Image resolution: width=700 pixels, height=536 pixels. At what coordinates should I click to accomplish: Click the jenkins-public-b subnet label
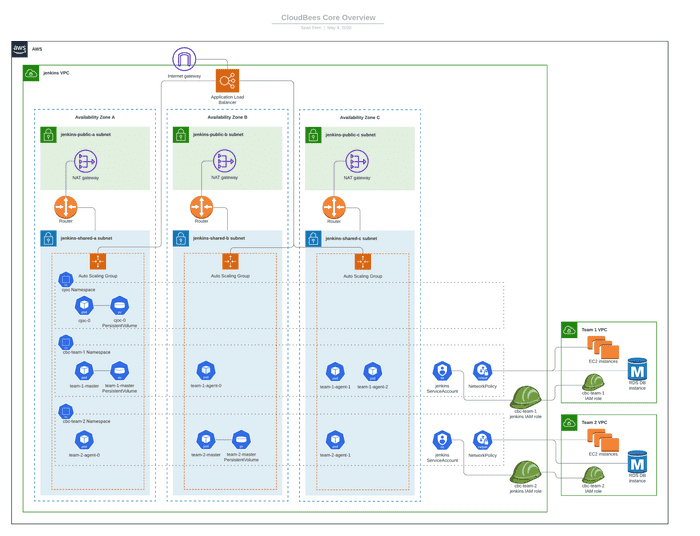[218, 134]
